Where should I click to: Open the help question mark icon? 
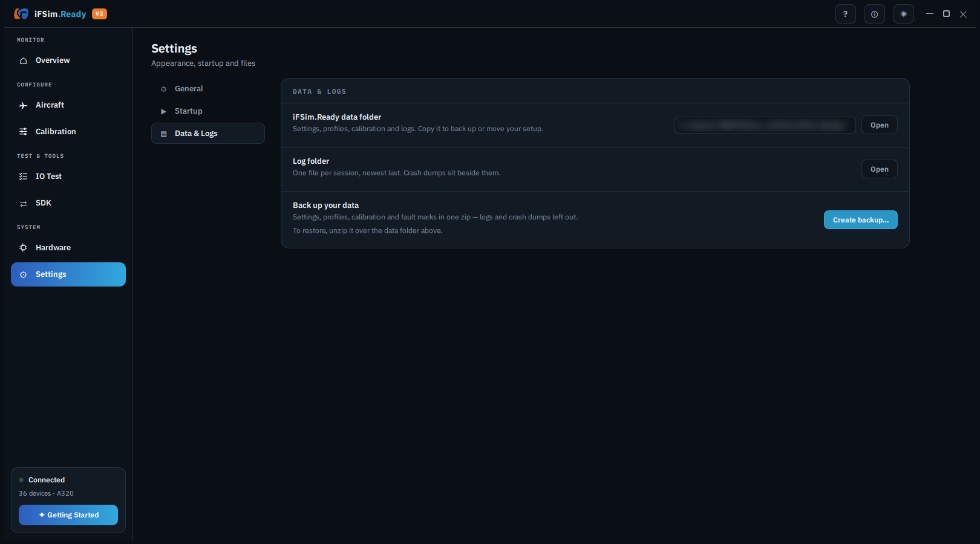[x=845, y=14]
